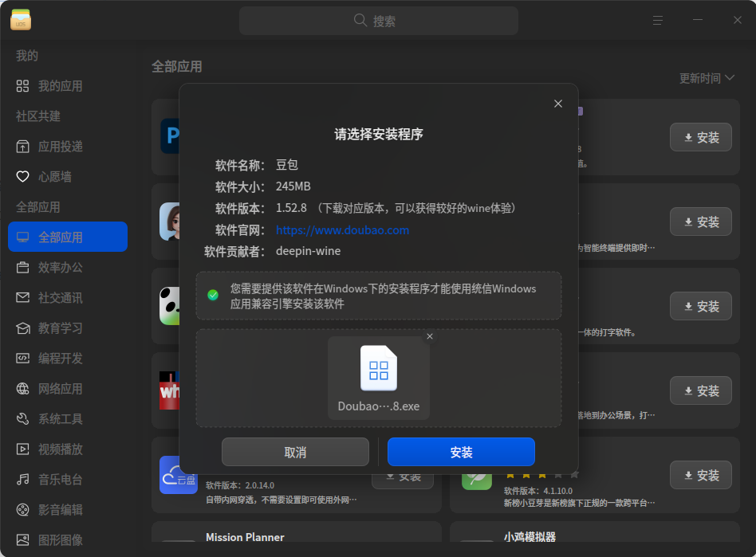Click the 影音编辑 film reel icon
The width and height of the screenshot is (756, 557).
(22, 510)
